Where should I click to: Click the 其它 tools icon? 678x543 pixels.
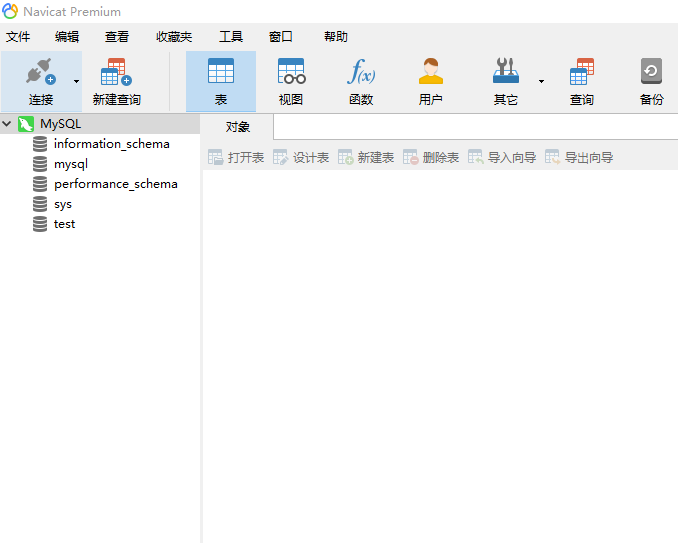click(x=505, y=70)
